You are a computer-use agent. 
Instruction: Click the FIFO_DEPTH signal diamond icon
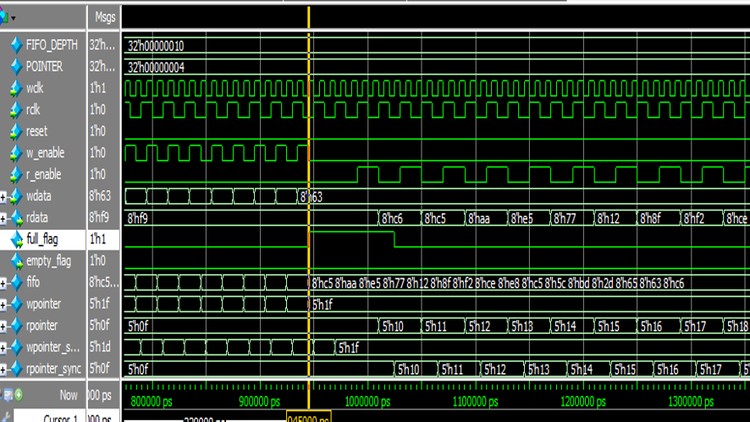click(16, 46)
